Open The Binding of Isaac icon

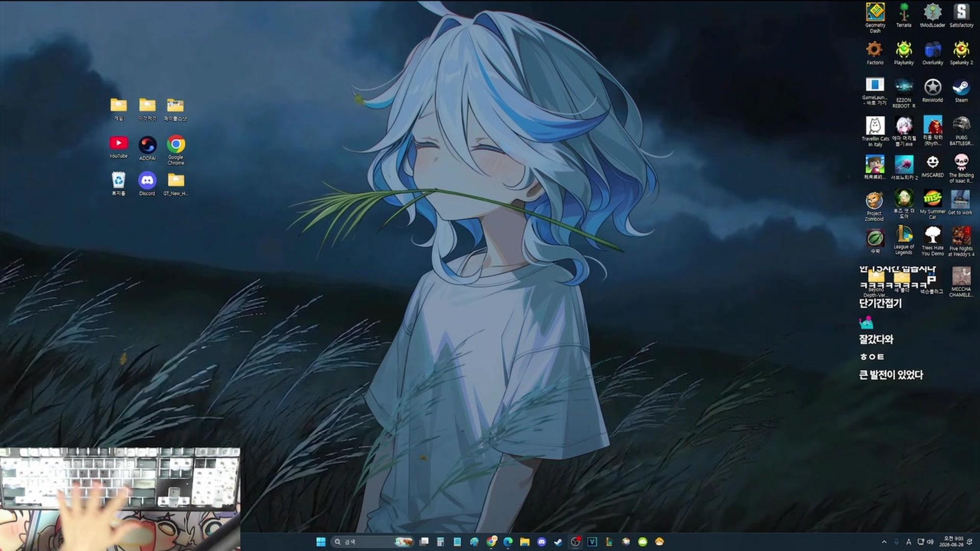(961, 168)
